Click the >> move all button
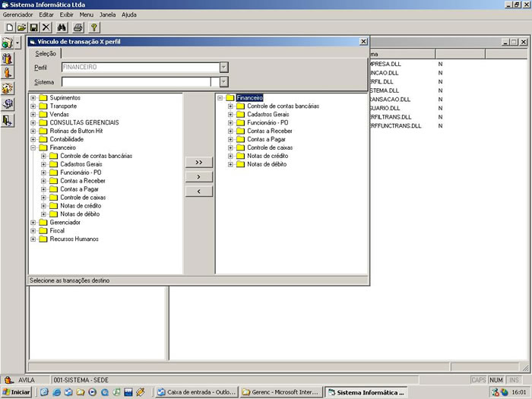Image resolution: width=532 pixels, height=399 pixels. pyautogui.click(x=199, y=162)
